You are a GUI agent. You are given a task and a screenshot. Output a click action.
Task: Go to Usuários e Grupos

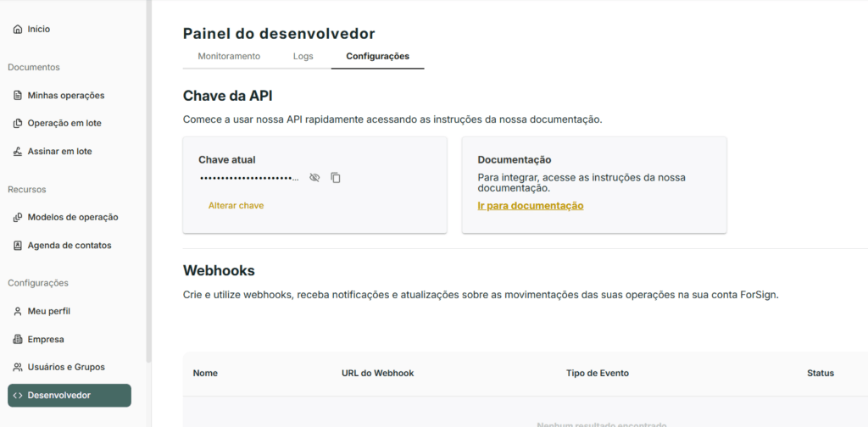[x=66, y=368]
